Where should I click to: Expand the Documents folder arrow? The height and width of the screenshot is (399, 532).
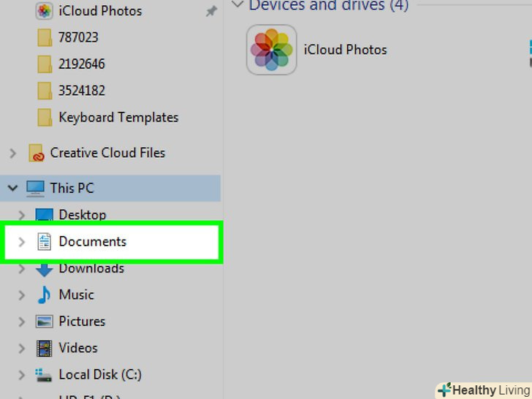22,242
